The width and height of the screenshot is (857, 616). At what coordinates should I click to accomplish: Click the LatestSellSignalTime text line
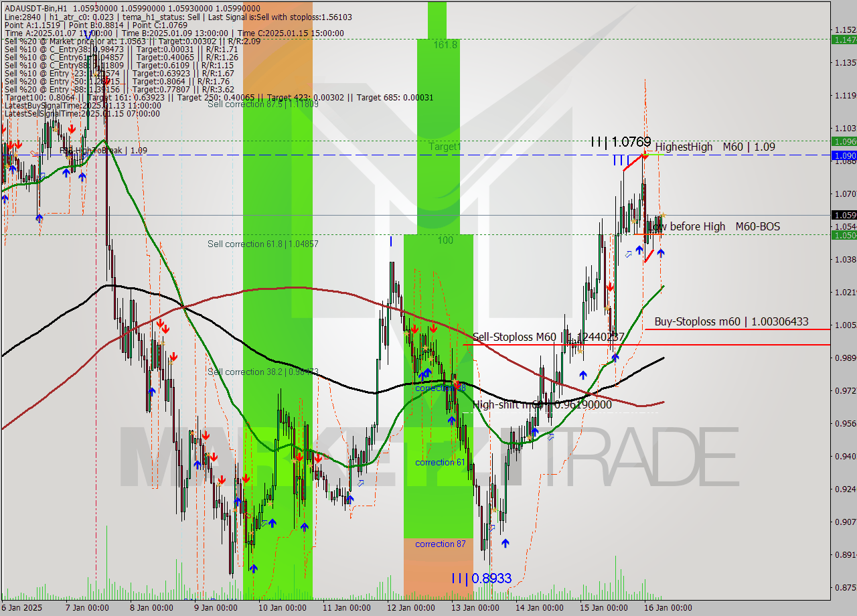coord(82,113)
